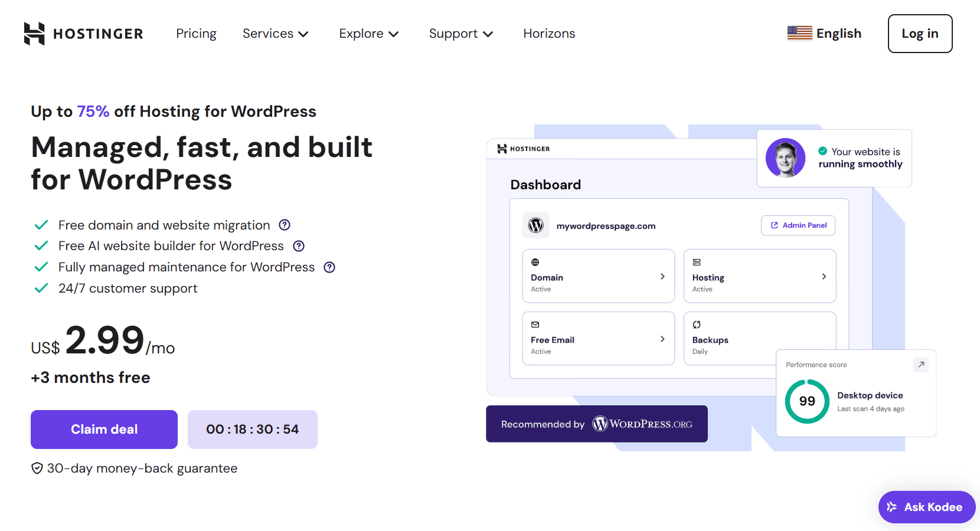The width and height of the screenshot is (980, 531).
Task: Click the Recommended by WordPress.org banner
Action: (597, 424)
